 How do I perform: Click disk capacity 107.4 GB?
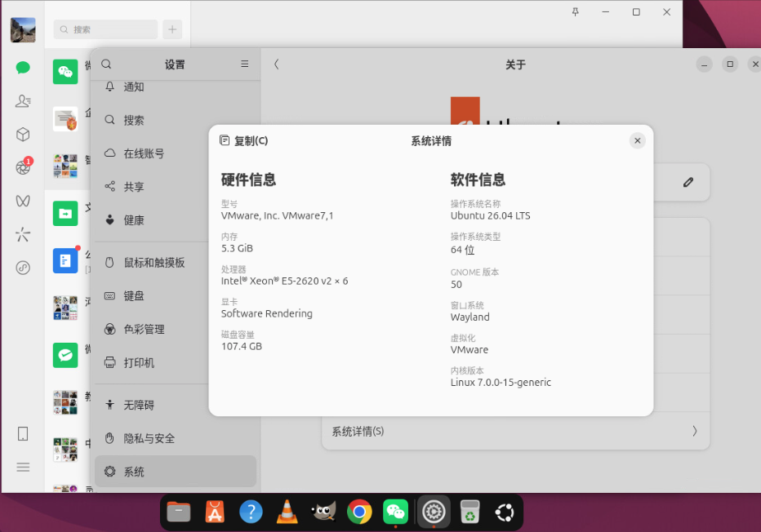pyautogui.click(x=241, y=346)
